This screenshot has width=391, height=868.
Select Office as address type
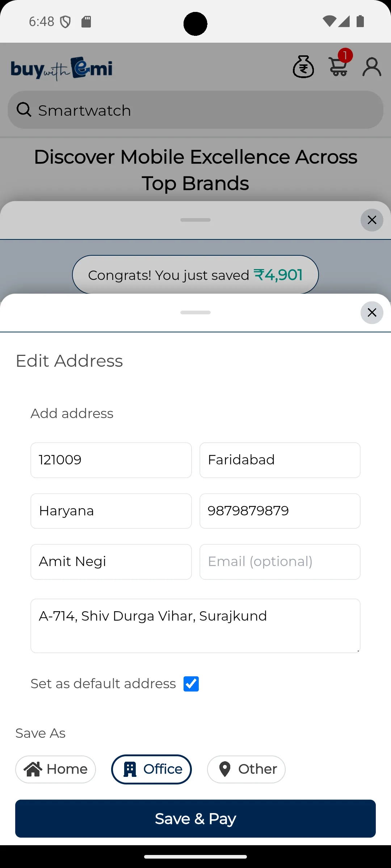[x=151, y=769]
